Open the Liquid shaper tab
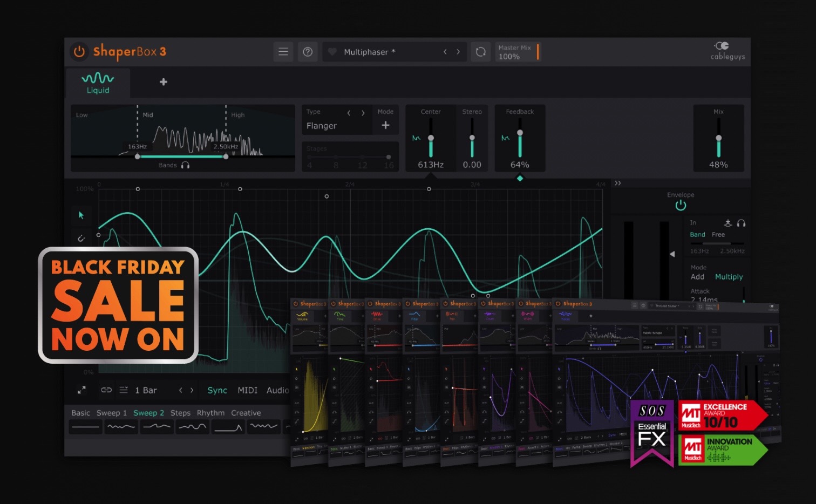The height and width of the screenshot is (504, 816). (98, 83)
